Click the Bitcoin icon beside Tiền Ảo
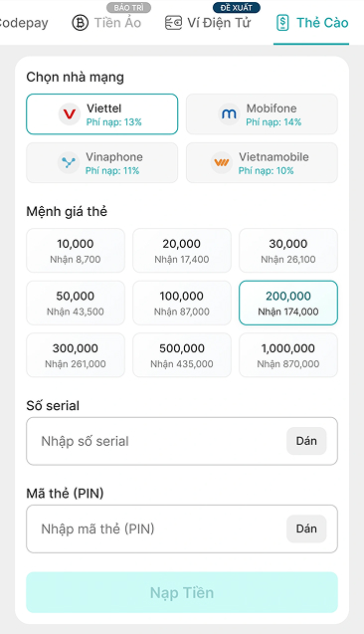364x634 pixels. (80, 23)
